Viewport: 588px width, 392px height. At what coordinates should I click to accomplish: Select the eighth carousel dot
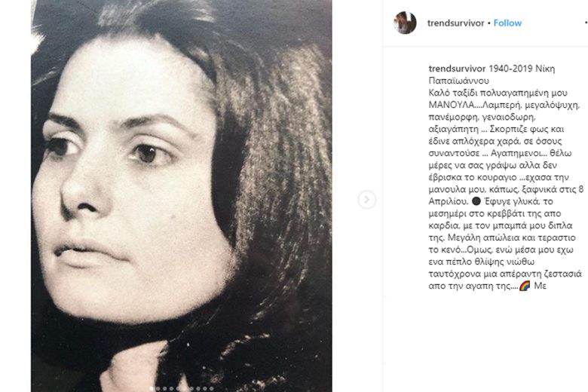click(198, 389)
